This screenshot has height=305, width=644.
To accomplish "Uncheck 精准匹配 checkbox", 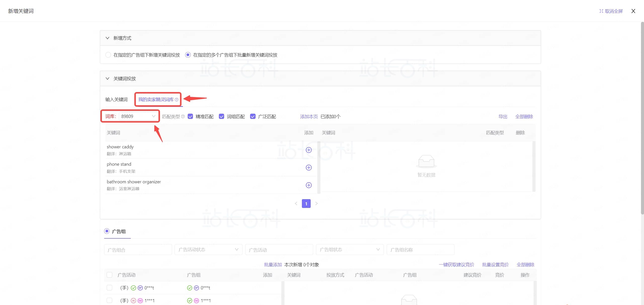I will tap(190, 116).
